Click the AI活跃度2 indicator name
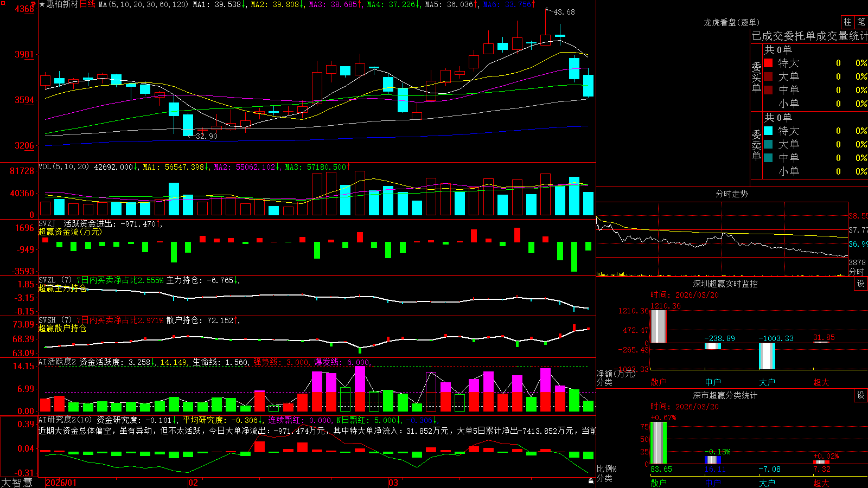The width and height of the screenshot is (868, 488). click(57, 362)
